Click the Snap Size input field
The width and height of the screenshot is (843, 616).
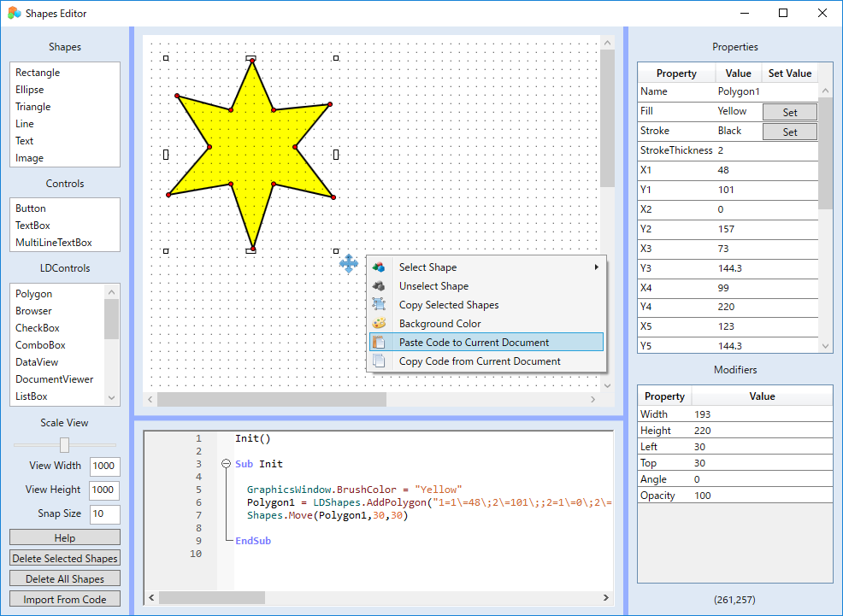[104, 513]
